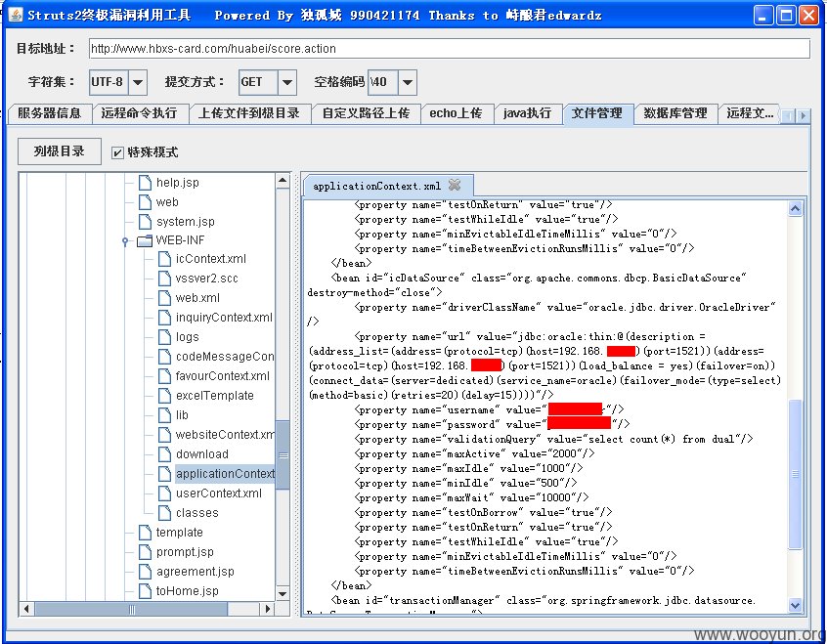Click the system.jsp file icon

pos(145,222)
